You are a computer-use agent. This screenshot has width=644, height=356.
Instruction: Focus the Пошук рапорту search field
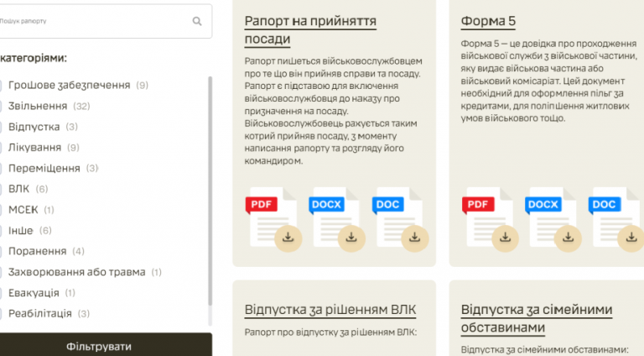(x=96, y=21)
